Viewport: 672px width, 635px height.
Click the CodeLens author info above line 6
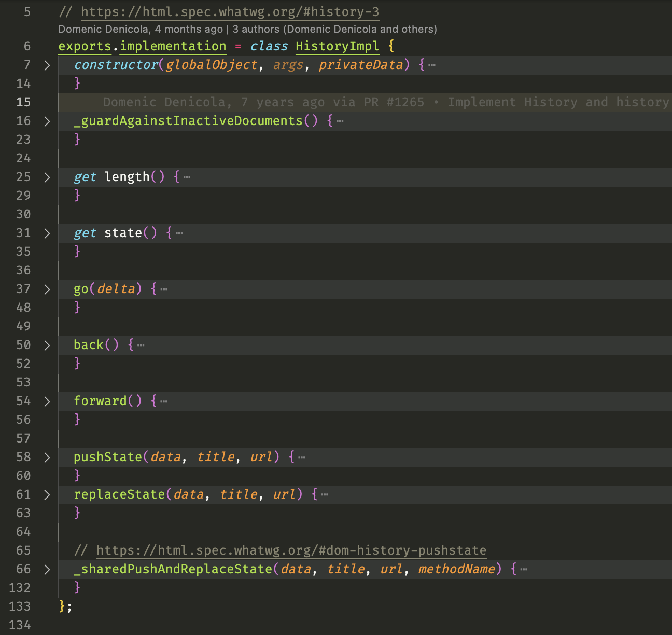(247, 29)
